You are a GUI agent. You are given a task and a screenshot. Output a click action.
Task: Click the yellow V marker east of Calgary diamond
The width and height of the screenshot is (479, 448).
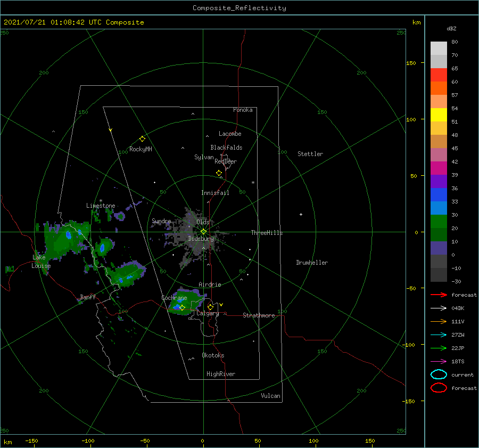point(221,305)
